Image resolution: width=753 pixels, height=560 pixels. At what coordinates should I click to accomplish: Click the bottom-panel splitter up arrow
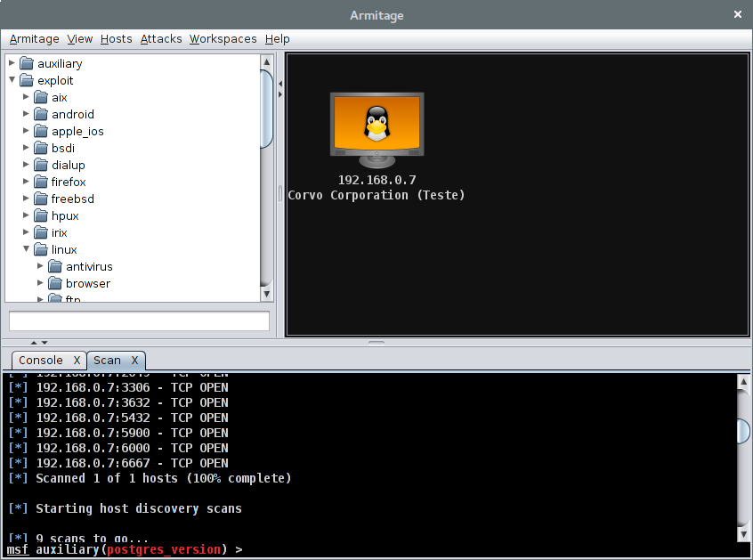click(34, 343)
